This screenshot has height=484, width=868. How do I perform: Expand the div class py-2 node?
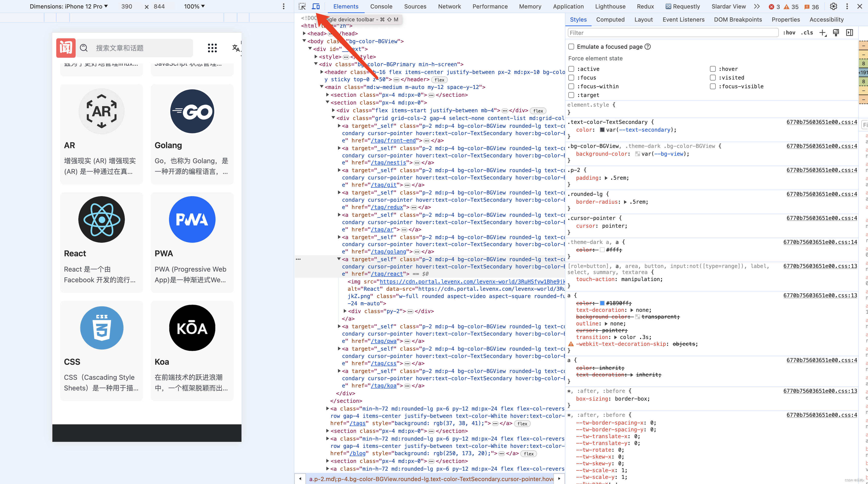(x=345, y=311)
